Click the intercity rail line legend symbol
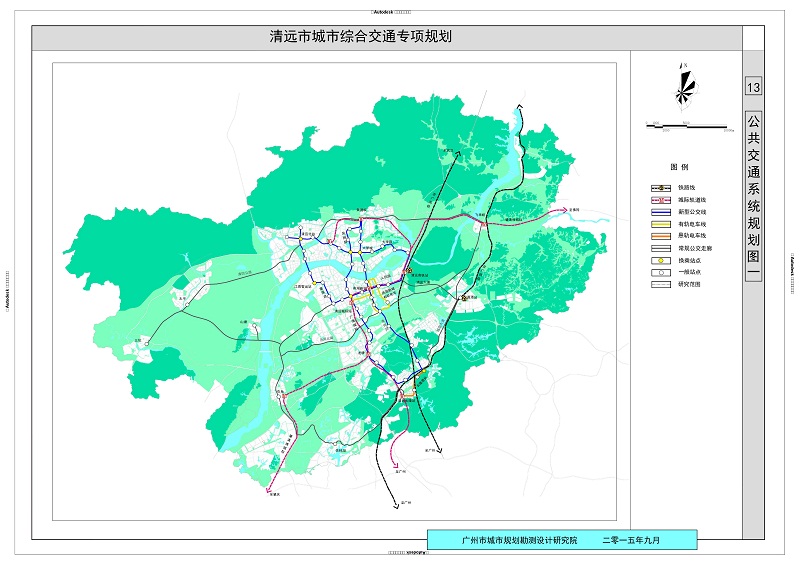800x565 pixels. tap(659, 199)
